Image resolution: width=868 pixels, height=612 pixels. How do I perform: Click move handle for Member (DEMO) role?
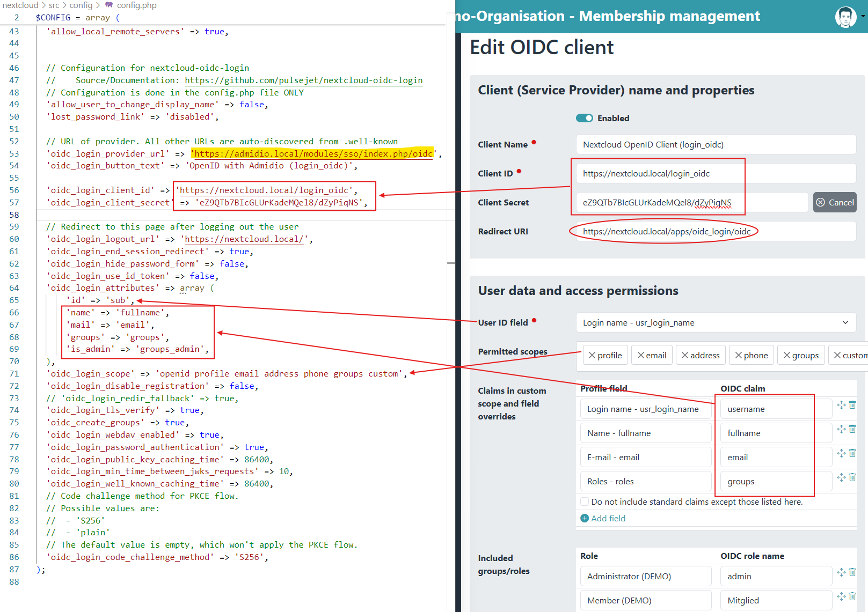[x=841, y=596]
